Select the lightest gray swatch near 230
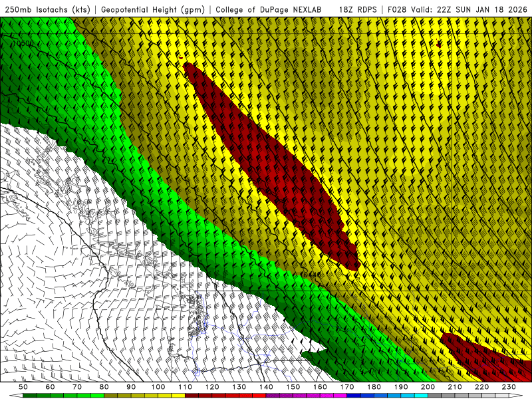Viewport: 532px width, 399px height. 502,396
